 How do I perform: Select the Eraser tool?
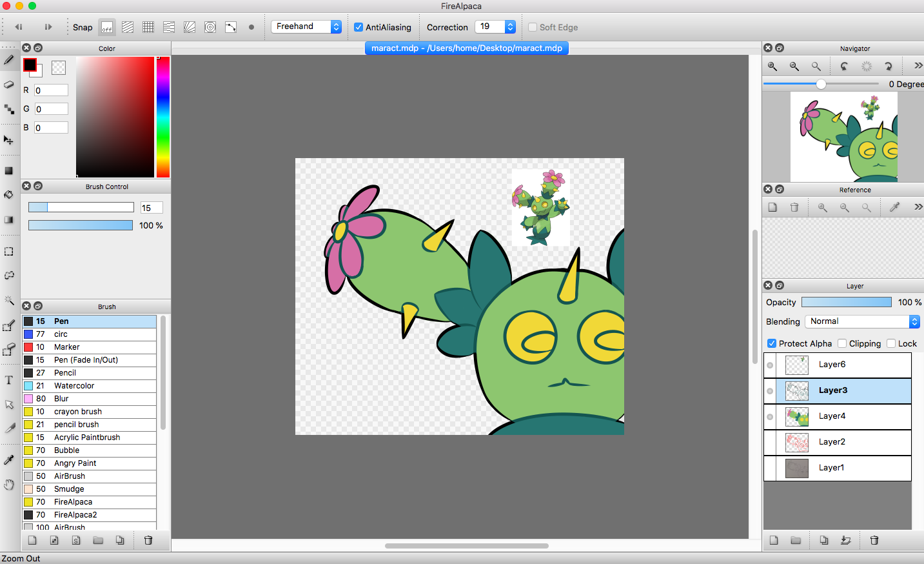(9, 85)
